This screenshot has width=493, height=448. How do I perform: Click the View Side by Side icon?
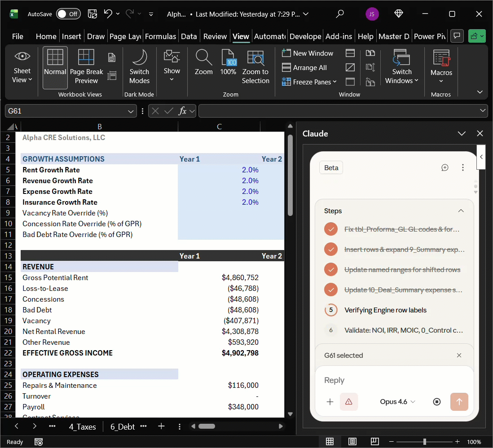370,53
